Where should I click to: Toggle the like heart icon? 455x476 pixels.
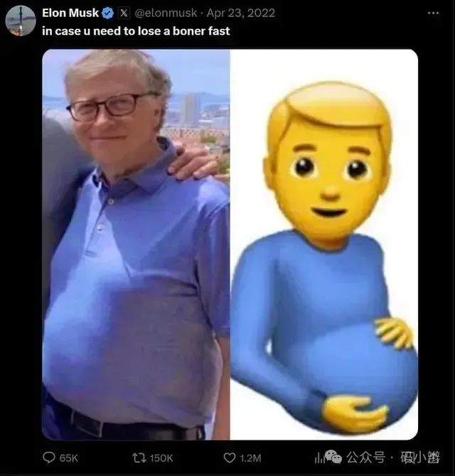pos(230,458)
